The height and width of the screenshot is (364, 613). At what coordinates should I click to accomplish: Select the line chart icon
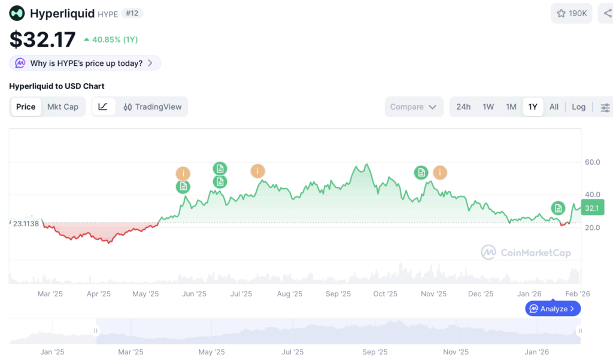click(x=103, y=107)
